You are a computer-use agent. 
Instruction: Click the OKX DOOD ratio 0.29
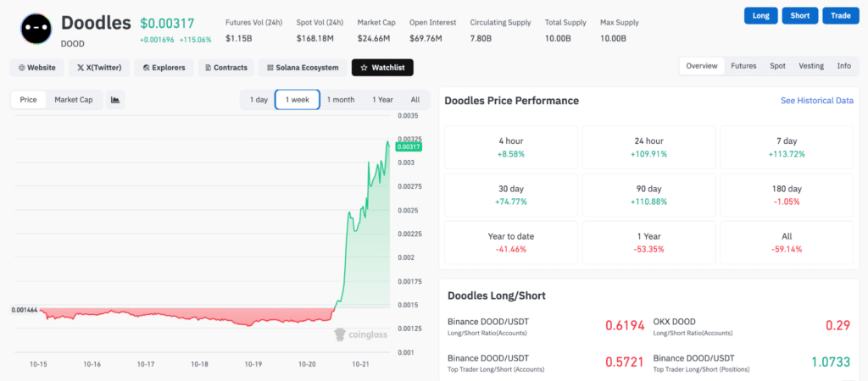coord(837,326)
